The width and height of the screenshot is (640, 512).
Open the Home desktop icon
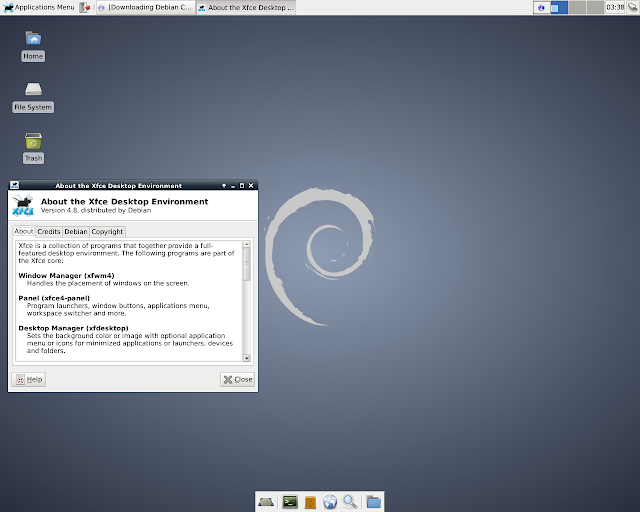coord(33,46)
